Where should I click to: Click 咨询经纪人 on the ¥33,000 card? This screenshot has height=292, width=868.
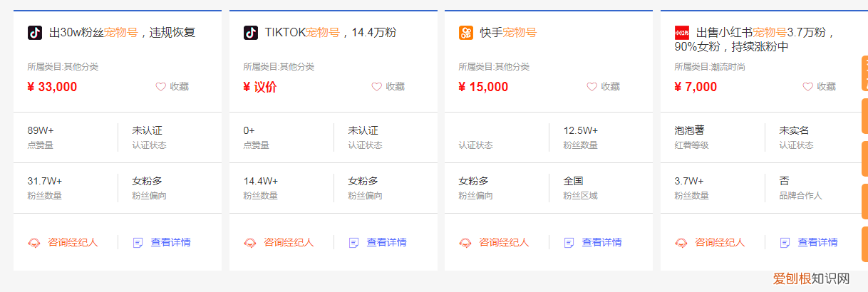[x=73, y=243]
